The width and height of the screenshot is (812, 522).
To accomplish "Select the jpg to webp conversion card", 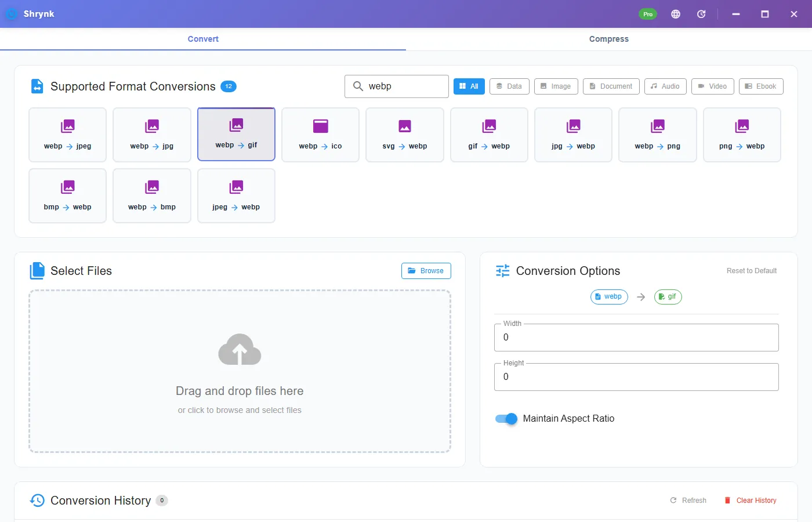I will pos(574,135).
